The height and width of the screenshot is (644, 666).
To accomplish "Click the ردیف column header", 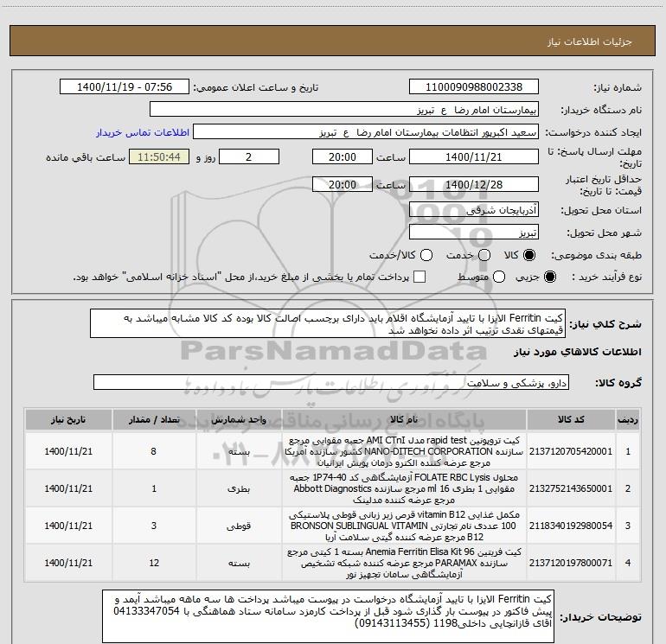I will tap(628, 419).
